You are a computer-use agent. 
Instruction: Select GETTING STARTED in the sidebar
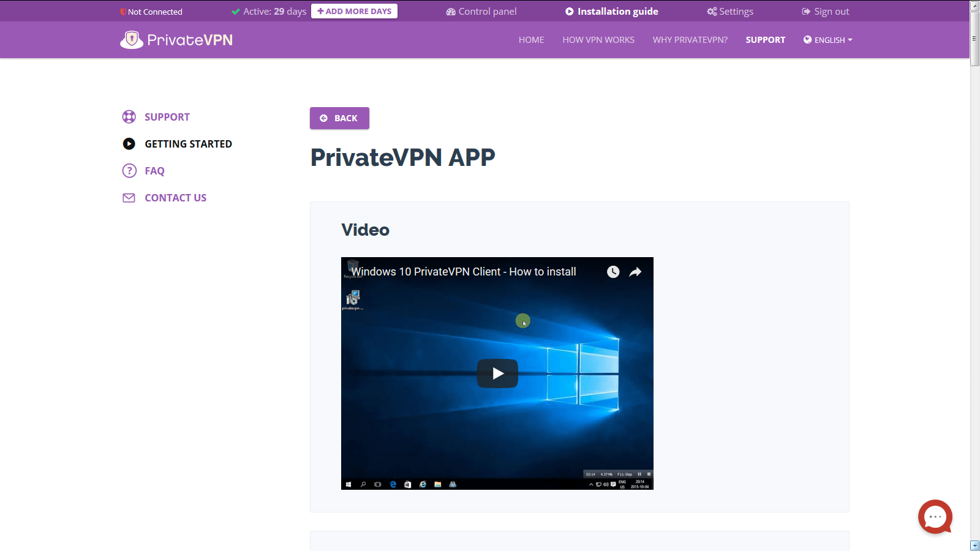[x=188, y=144]
